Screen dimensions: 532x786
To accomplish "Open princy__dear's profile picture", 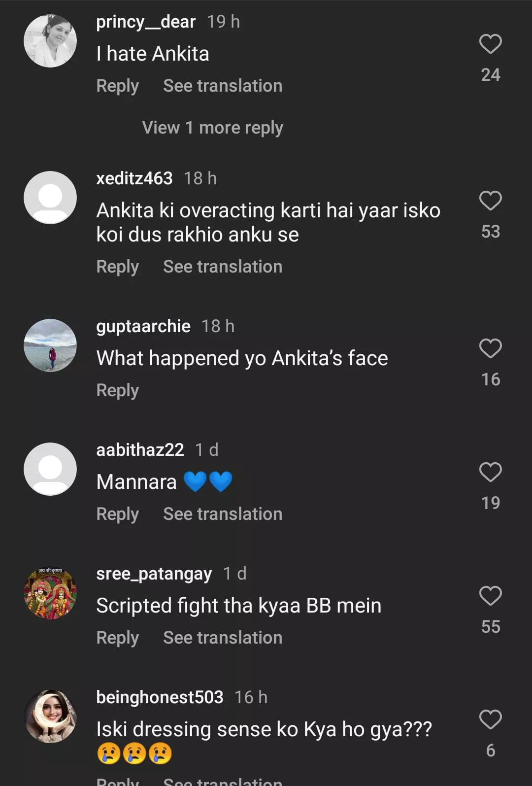I will click(x=50, y=41).
